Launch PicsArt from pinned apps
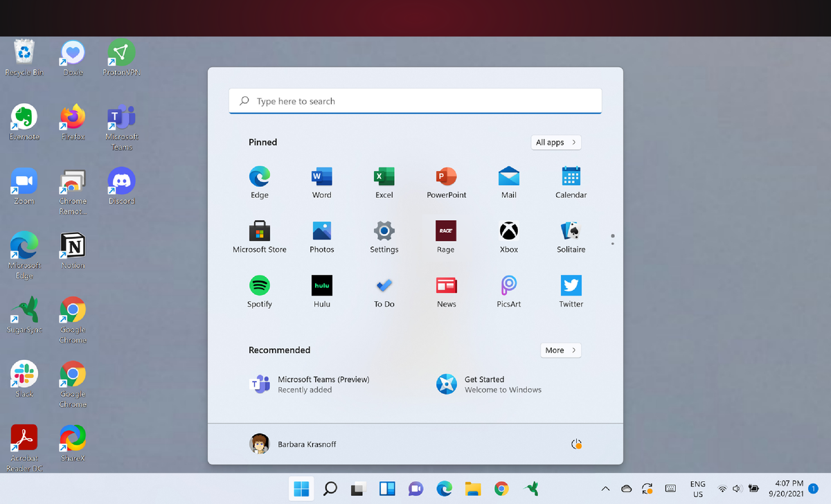 coord(509,291)
